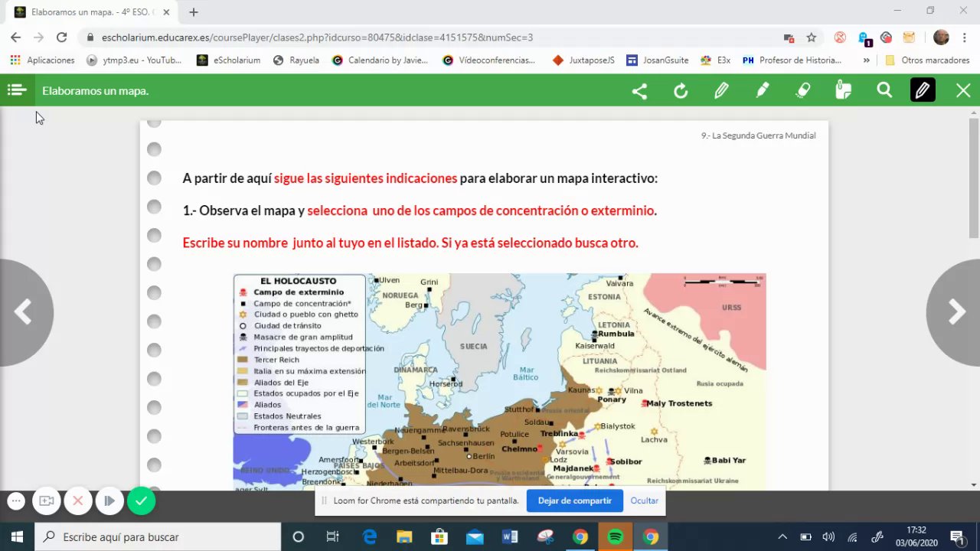Image resolution: width=980 pixels, height=551 pixels.
Task: Open the Windows Start menu
Action: tap(17, 536)
